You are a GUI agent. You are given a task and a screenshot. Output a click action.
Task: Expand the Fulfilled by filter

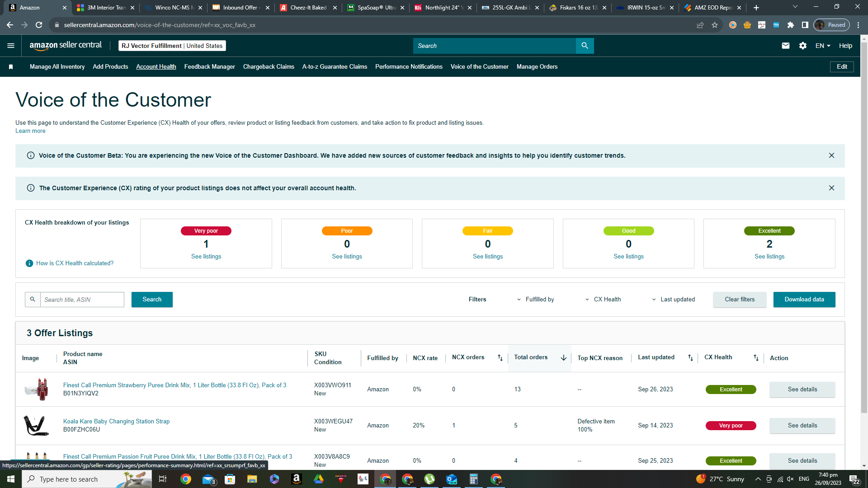[x=536, y=300]
